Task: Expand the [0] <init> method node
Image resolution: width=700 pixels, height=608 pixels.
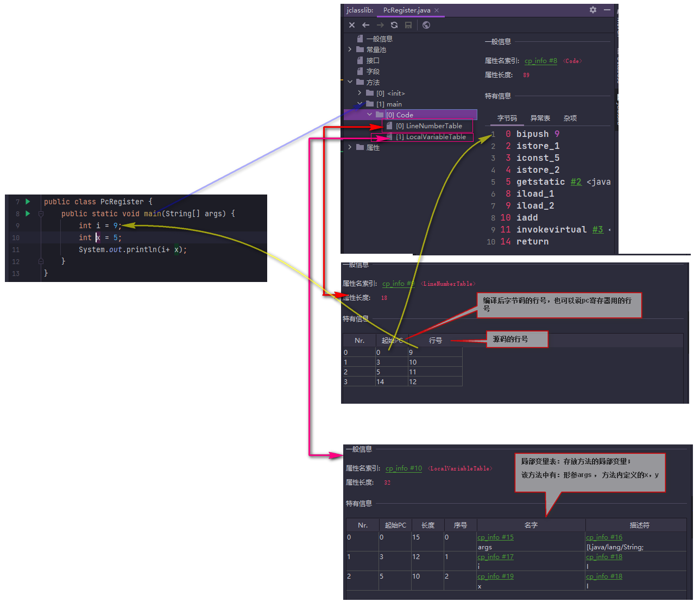Action: 360,93
